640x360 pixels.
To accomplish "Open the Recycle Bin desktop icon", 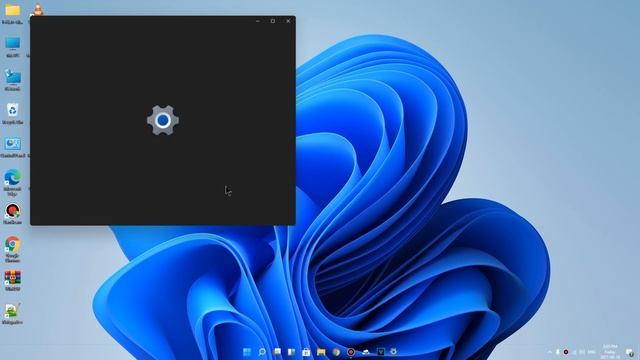I will [13, 110].
